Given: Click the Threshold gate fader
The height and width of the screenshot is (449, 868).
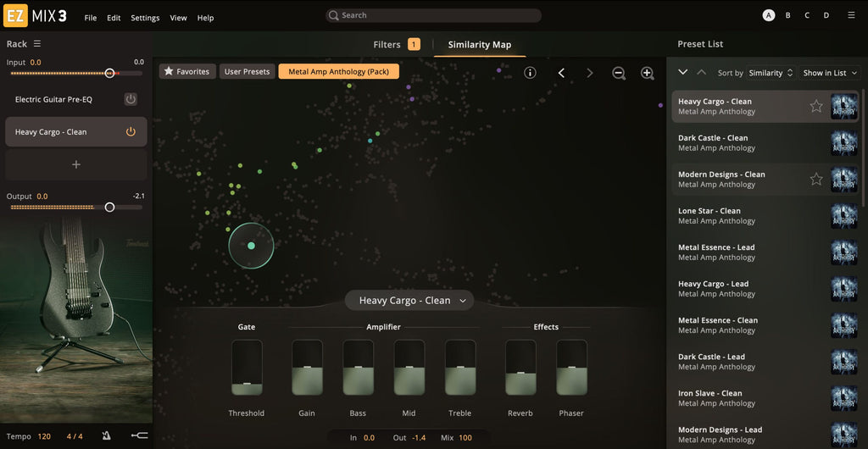Looking at the screenshot, I should (247, 368).
